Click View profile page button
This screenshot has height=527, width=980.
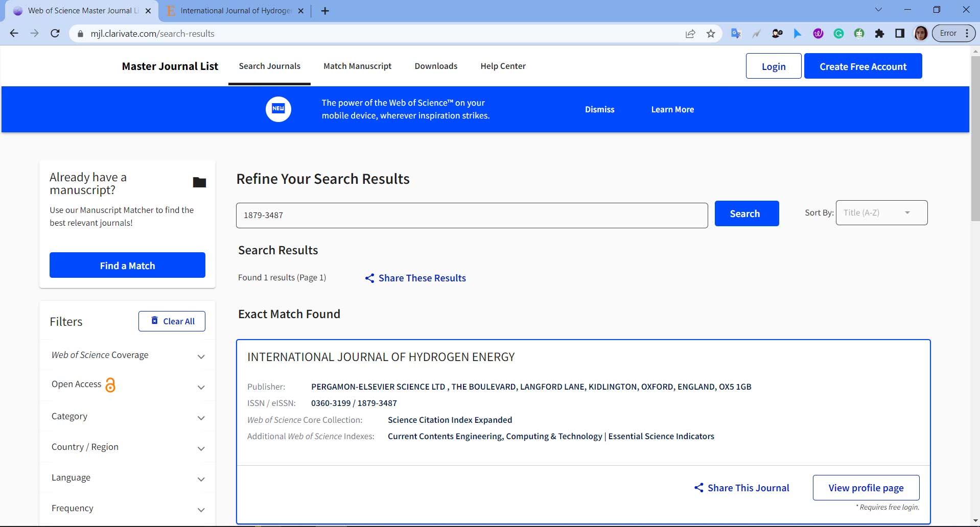tap(866, 488)
